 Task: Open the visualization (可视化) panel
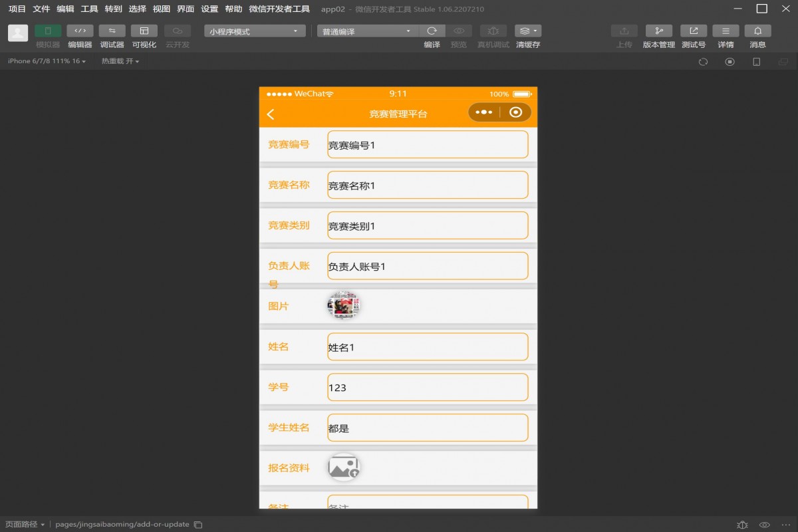click(144, 31)
